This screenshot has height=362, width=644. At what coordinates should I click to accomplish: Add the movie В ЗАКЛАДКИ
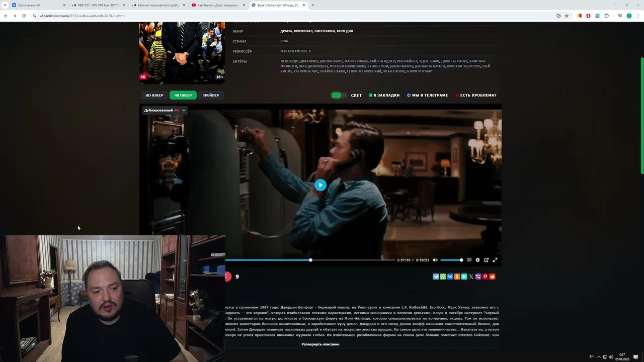384,95
